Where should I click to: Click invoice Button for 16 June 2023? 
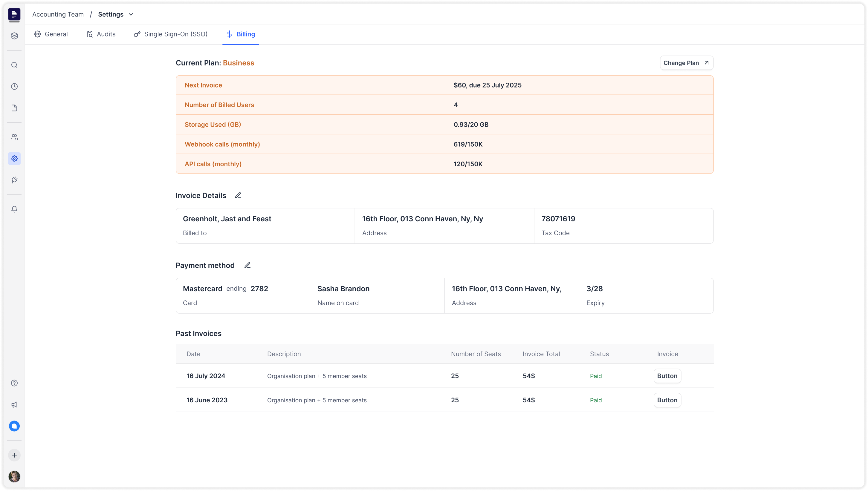tap(667, 400)
